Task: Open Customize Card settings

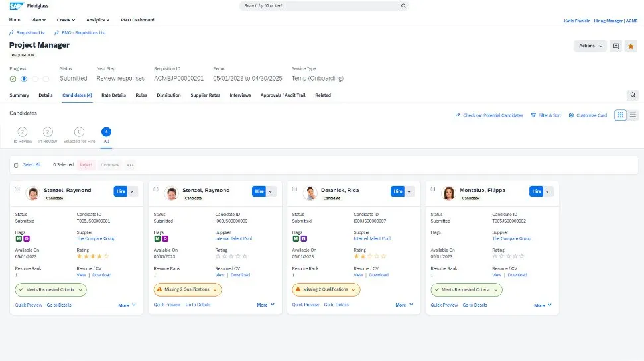Action: (588, 115)
